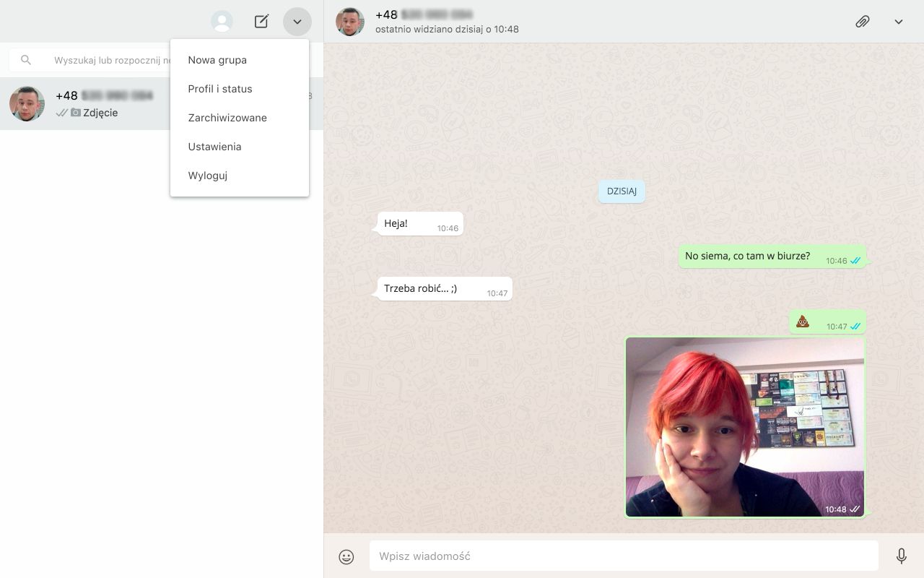
Task: Open Profil i status menu entry
Action: 240,89
